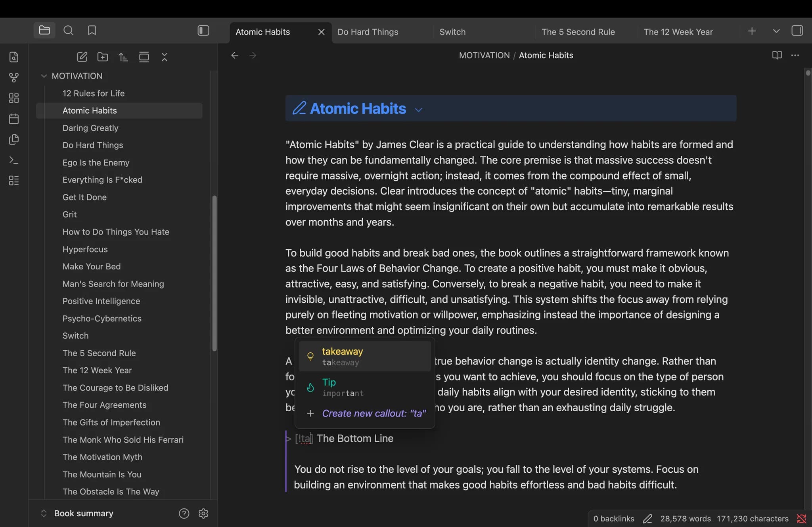Open graph view from ribbon
The width and height of the screenshot is (812, 527).
(x=14, y=77)
